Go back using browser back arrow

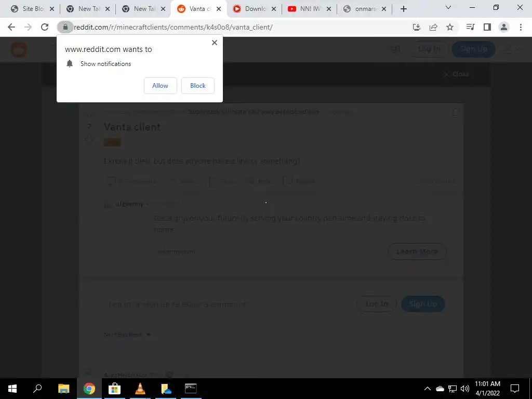[x=11, y=27]
